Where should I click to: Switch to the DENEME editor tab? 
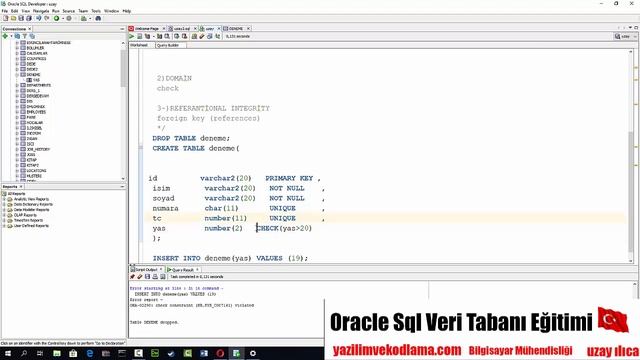(235, 29)
